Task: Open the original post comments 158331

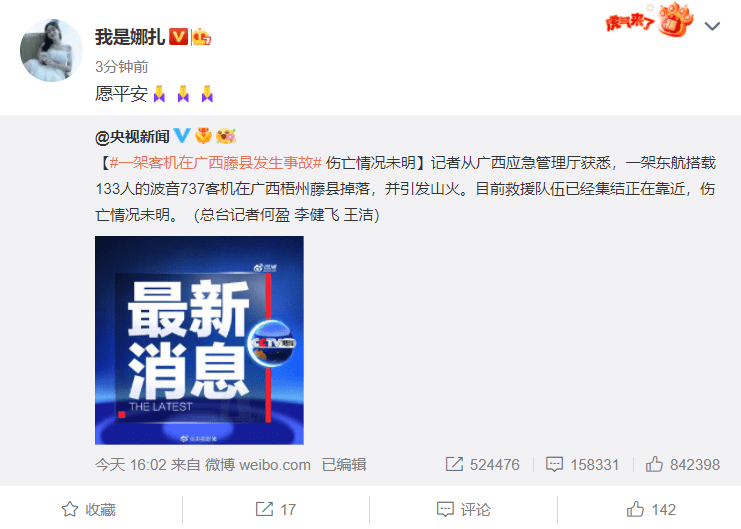Action: [582, 464]
